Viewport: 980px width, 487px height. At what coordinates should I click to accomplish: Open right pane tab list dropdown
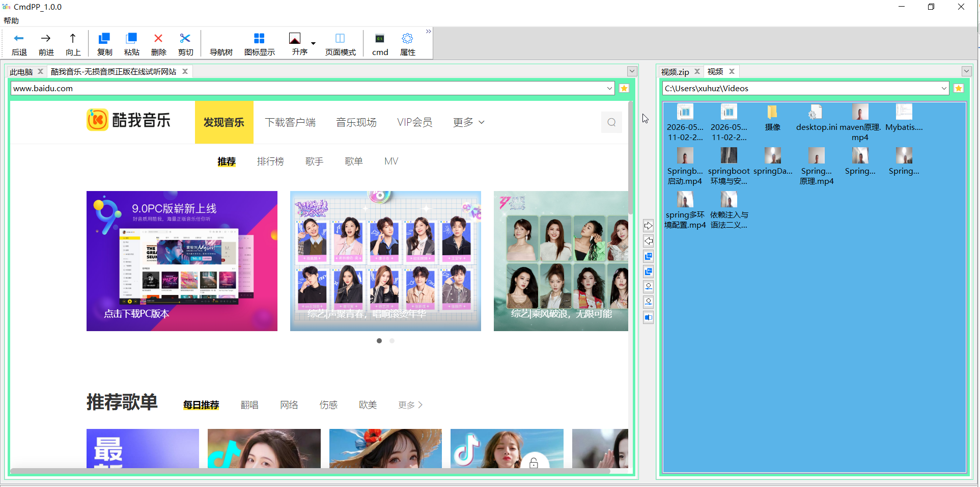966,71
